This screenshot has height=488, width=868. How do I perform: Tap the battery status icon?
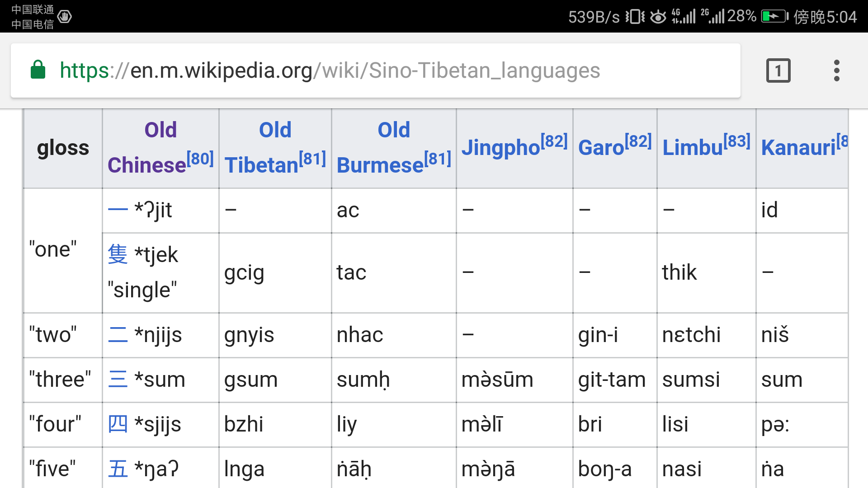(774, 17)
